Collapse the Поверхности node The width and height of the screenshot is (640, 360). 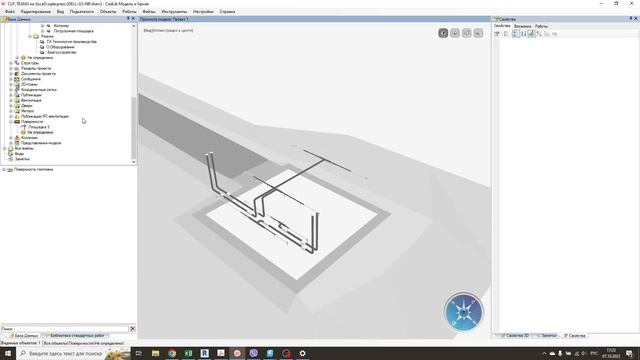[x=11, y=122]
